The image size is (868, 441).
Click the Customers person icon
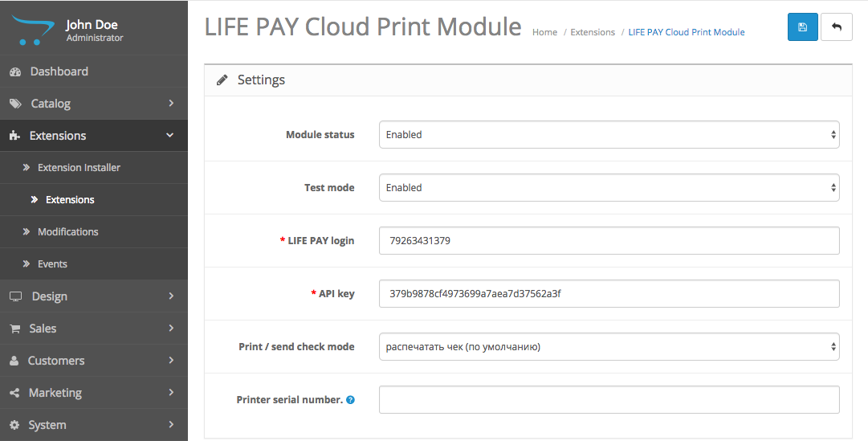[x=14, y=361]
